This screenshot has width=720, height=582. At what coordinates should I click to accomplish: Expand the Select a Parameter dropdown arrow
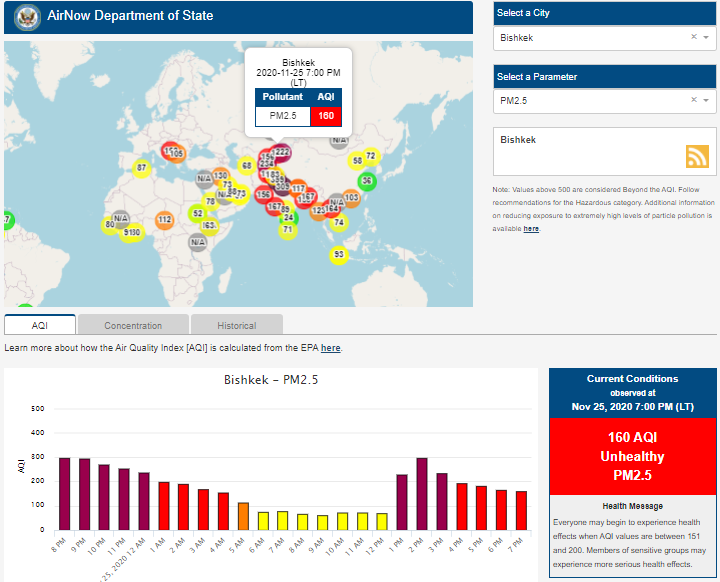point(706,101)
